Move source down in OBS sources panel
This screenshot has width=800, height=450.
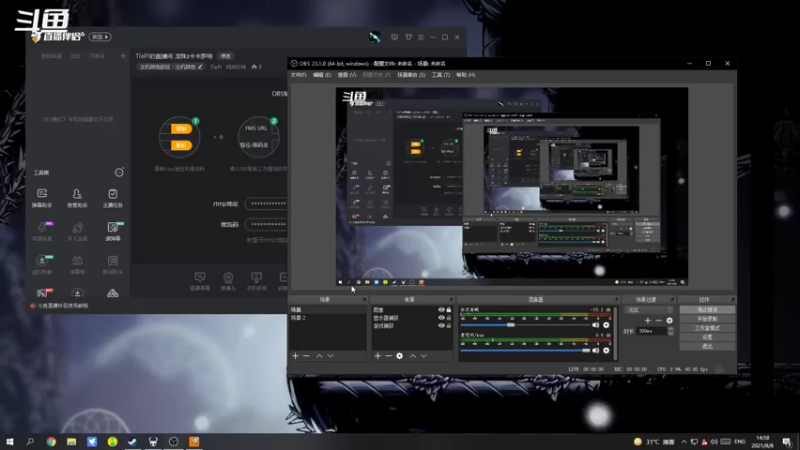(424, 356)
